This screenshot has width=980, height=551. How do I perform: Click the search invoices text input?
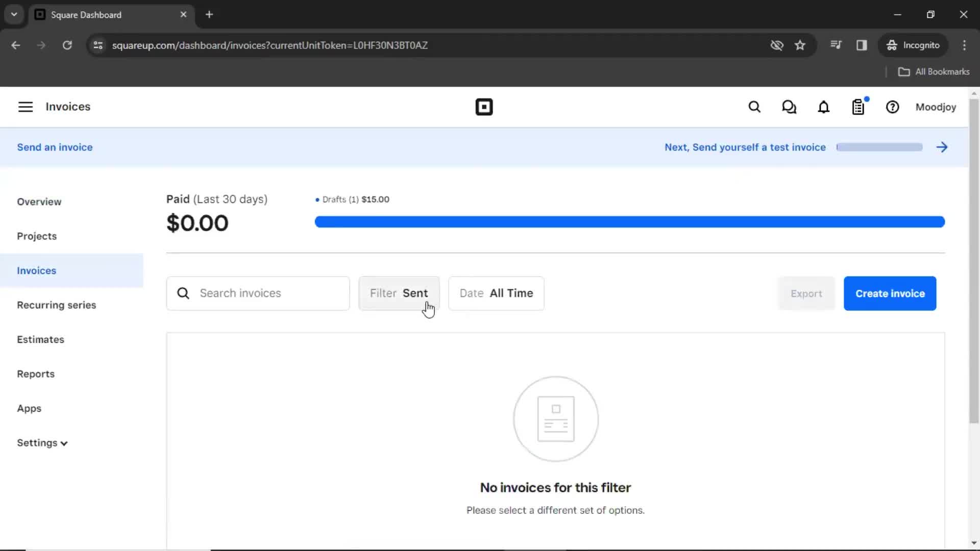(258, 293)
